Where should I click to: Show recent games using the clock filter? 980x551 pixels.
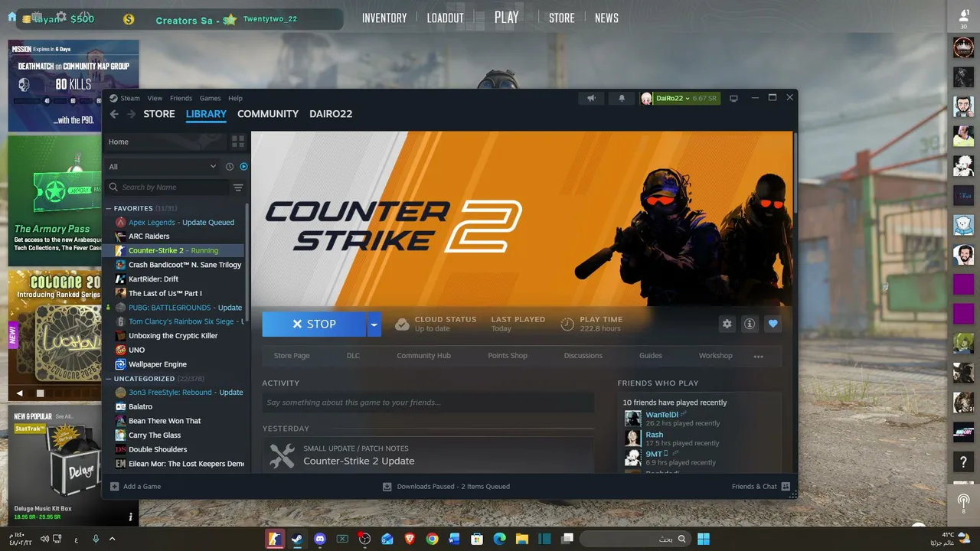tap(229, 166)
